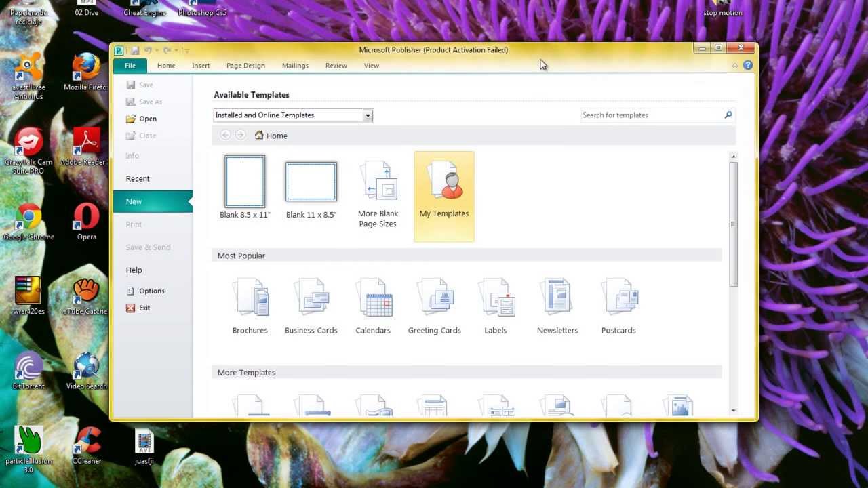Click Exit to quit Publisher
This screenshot has height=488, width=868.
138,308
